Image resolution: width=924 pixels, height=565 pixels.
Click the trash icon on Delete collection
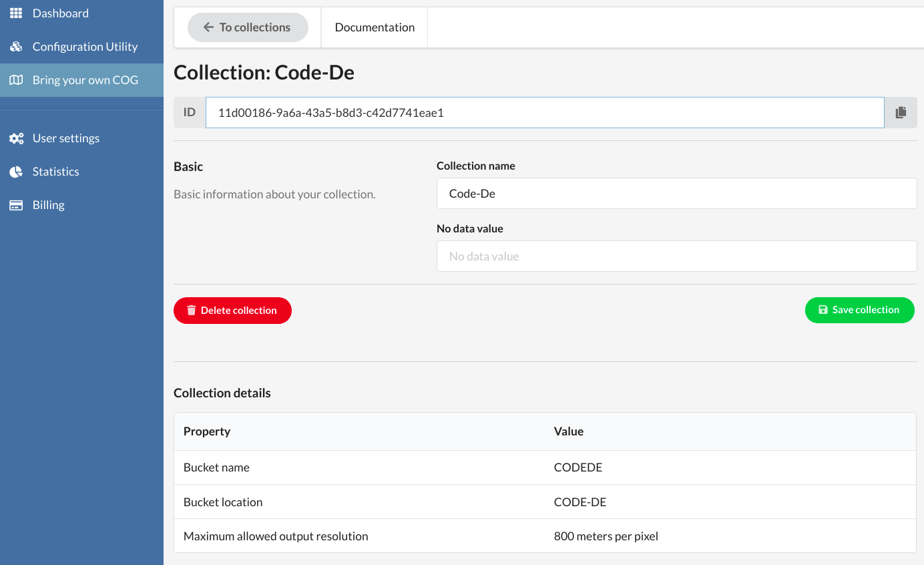pos(192,311)
